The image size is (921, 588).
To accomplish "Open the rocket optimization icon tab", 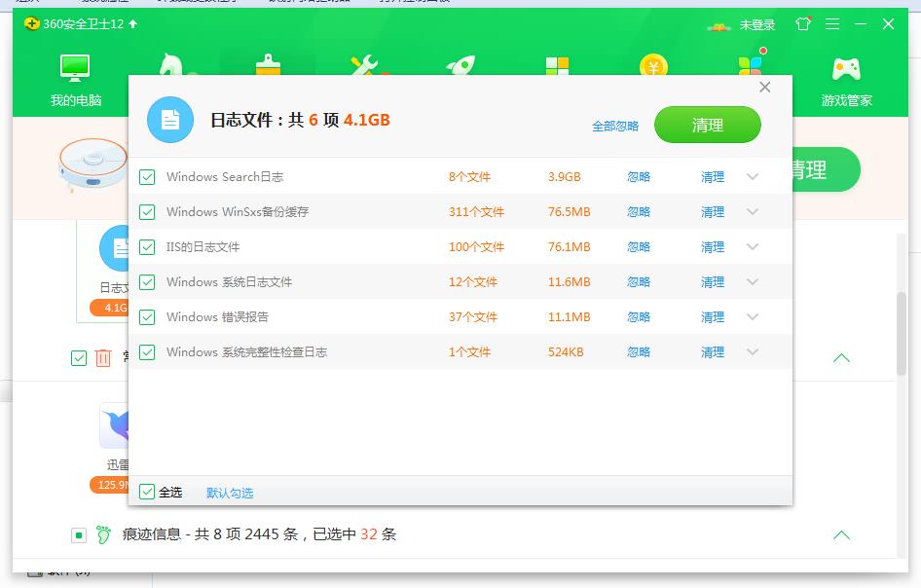I will 460,65.
